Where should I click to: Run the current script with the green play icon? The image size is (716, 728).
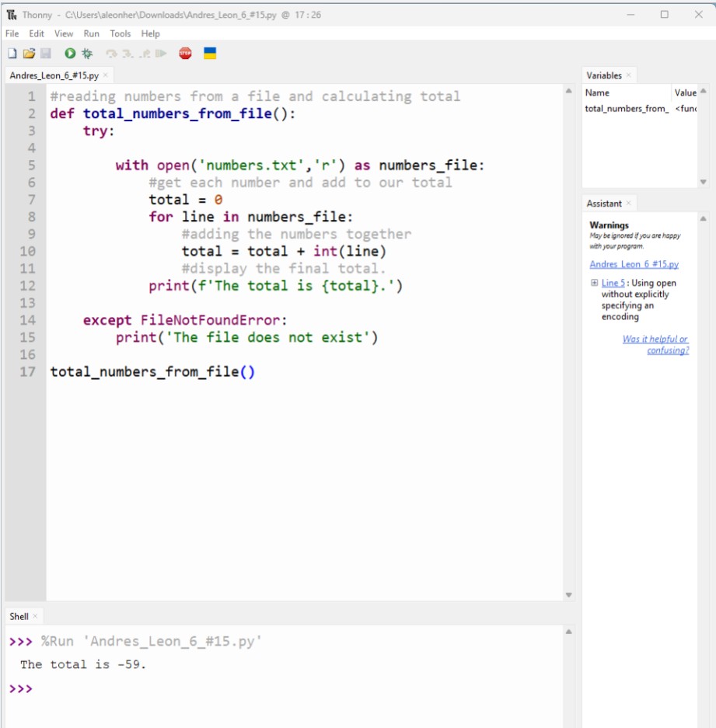[x=70, y=54]
